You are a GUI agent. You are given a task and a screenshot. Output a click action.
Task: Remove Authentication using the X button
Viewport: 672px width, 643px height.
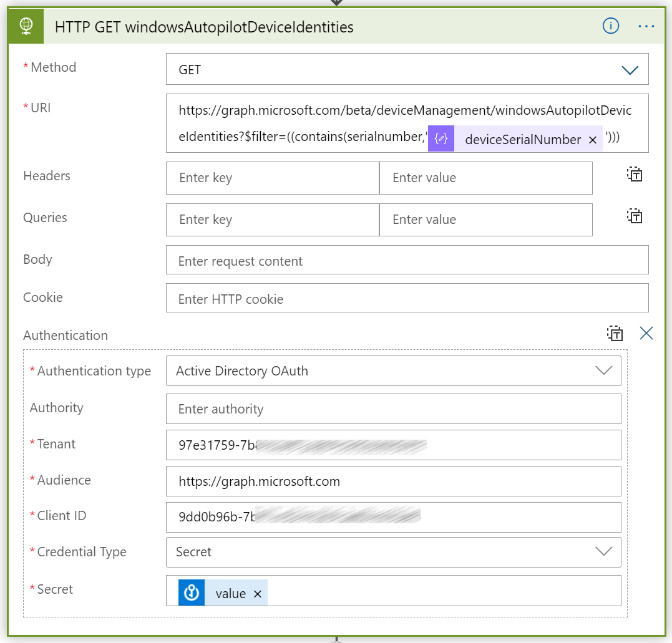coord(646,333)
